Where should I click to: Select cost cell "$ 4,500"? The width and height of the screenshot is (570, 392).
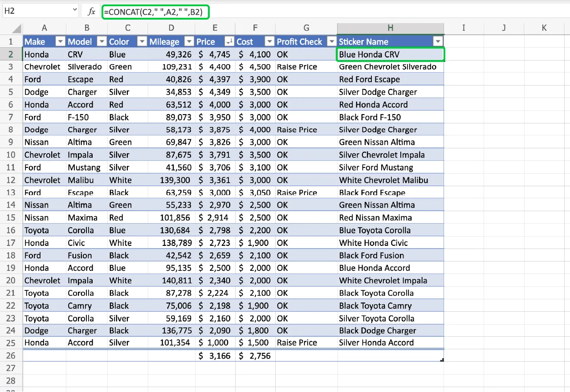(255, 67)
